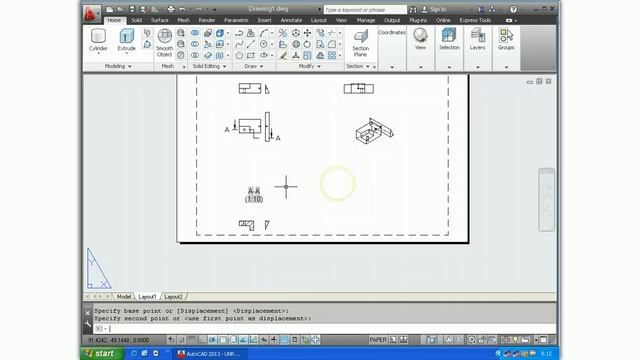Image resolution: width=640 pixels, height=360 pixels.
Task: Select the Rectangle draw tool
Action: [251, 55]
